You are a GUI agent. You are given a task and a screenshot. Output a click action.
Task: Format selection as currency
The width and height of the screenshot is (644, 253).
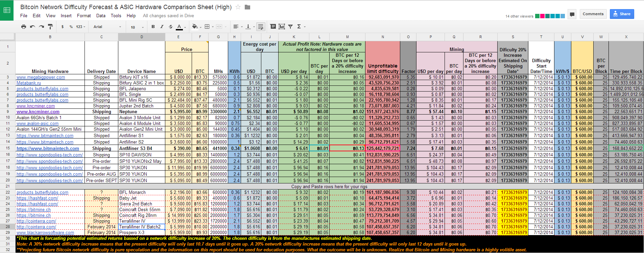63,27
